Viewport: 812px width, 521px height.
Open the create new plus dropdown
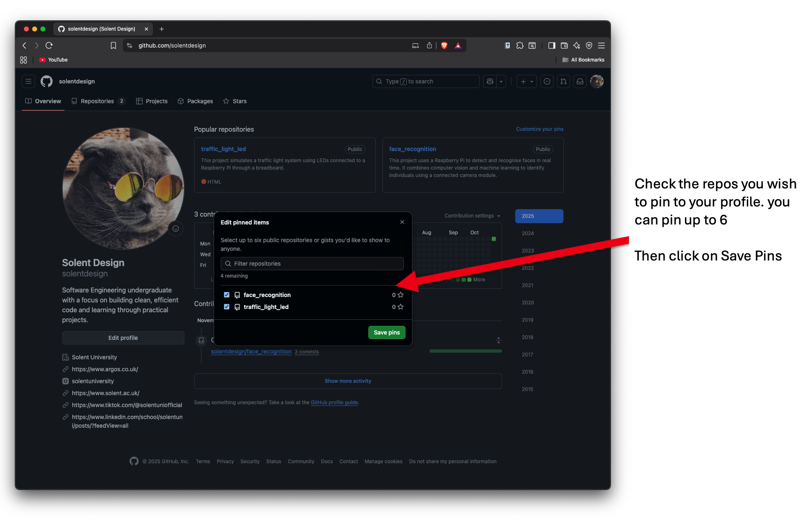526,81
